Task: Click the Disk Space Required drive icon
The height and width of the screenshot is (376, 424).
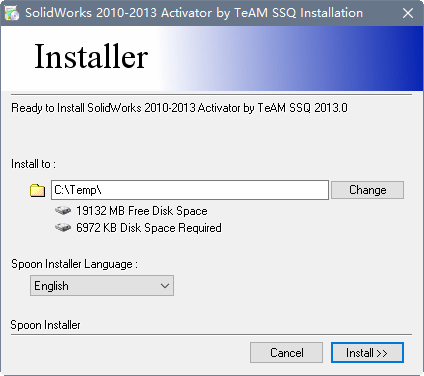Action: coord(63,227)
